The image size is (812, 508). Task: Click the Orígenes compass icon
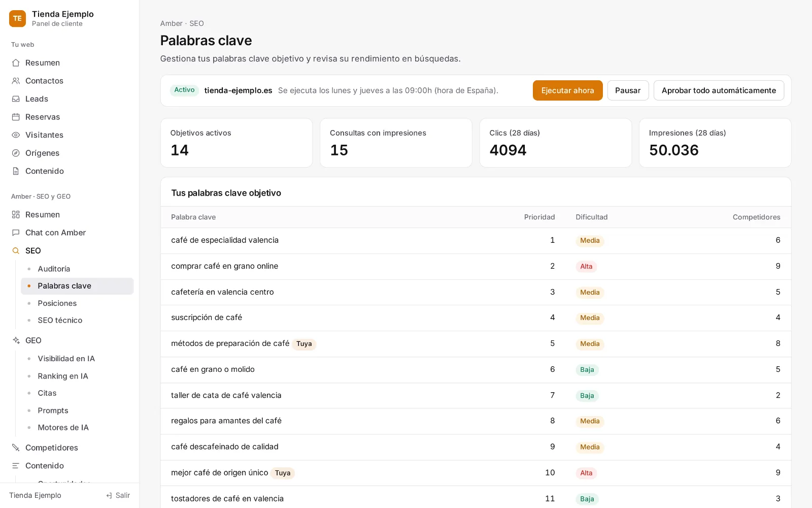click(x=16, y=153)
